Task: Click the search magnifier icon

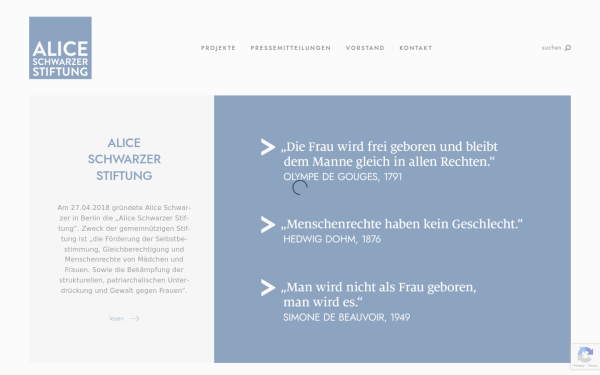Action: click(x=568, y=48)
